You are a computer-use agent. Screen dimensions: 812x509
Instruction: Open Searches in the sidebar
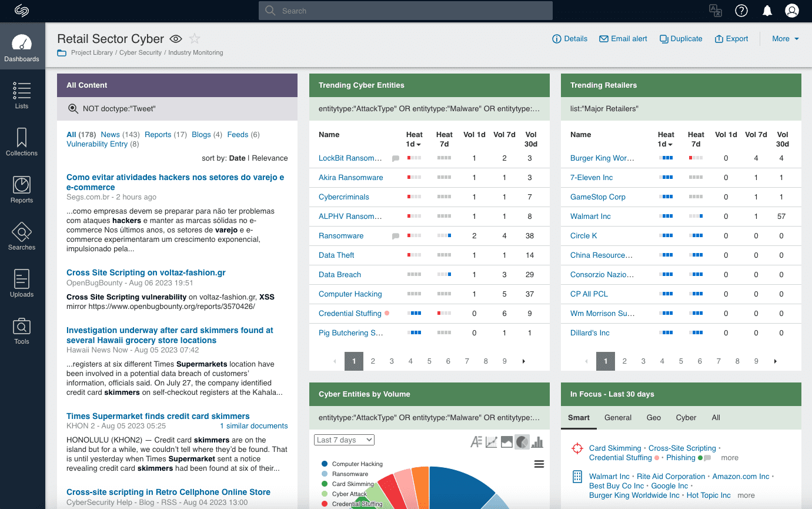(22, 236)
